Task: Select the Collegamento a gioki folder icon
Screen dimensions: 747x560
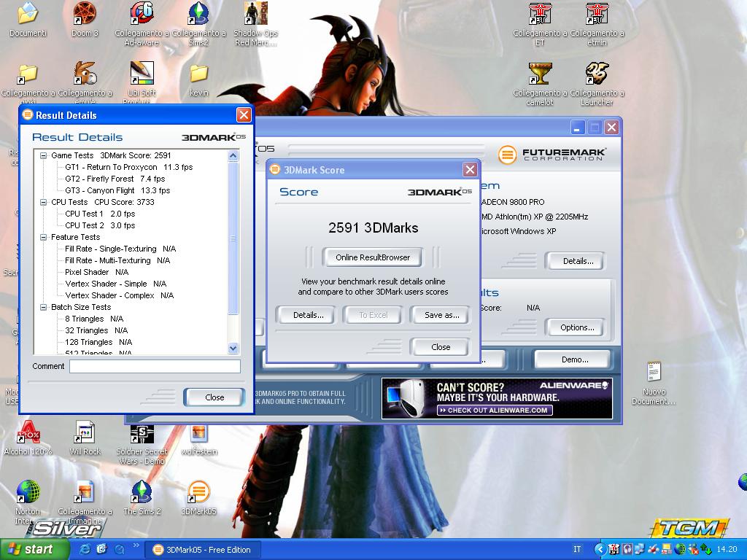Action: pyautogui.click(x=28, y=74)
